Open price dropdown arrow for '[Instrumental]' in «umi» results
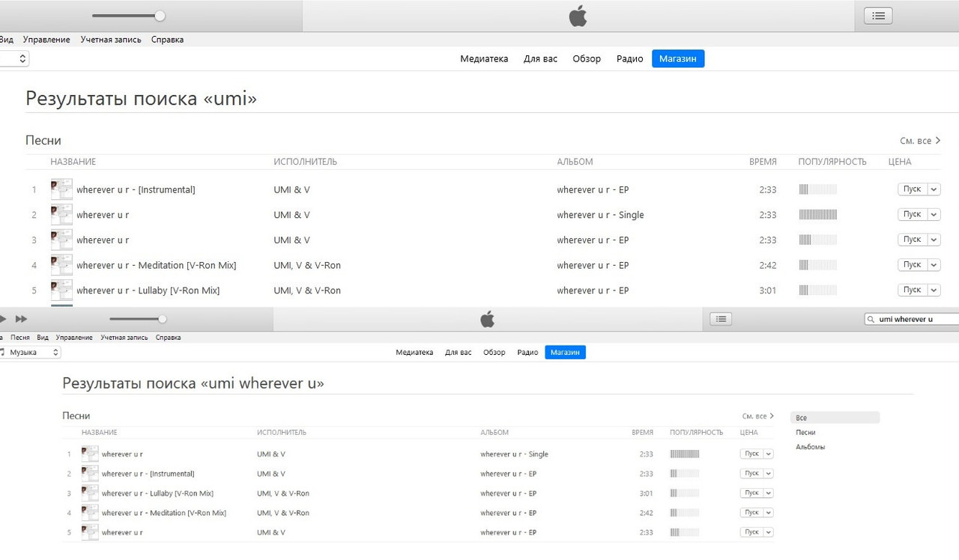 (934, 189)
